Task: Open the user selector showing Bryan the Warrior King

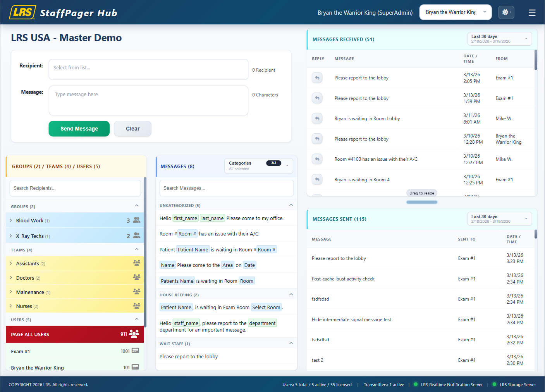Action: point(455,12)
